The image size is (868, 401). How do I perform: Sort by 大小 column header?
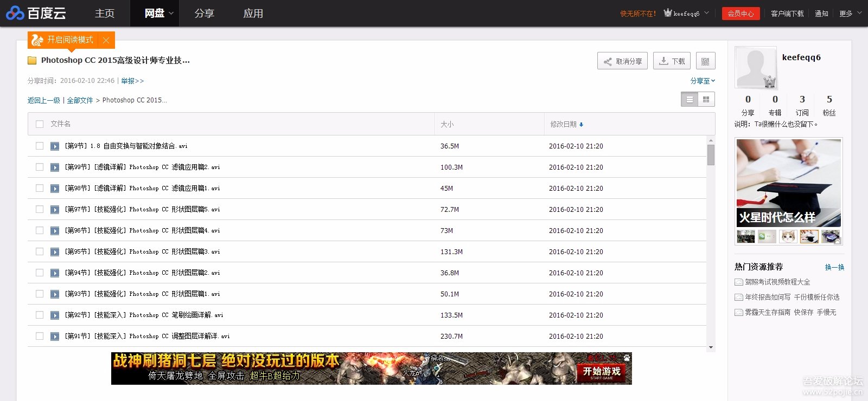click(x=447, y=124)
